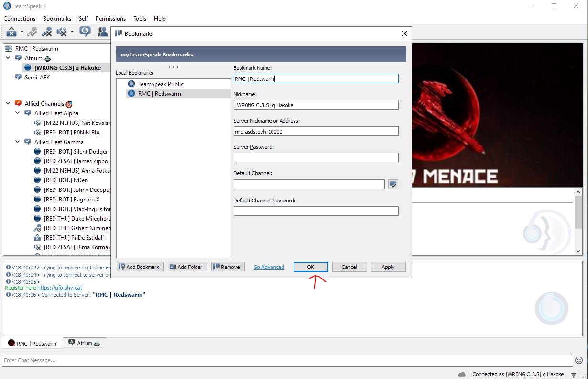Click the Server Password field

click(x=316, y=157)
